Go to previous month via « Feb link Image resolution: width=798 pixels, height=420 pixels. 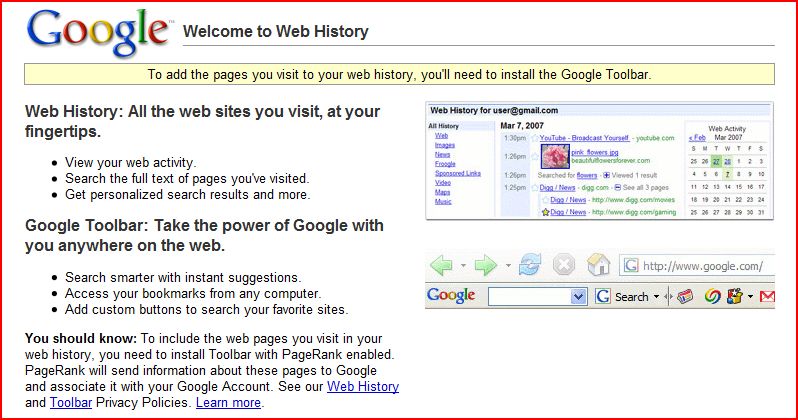tap(697, 137)
